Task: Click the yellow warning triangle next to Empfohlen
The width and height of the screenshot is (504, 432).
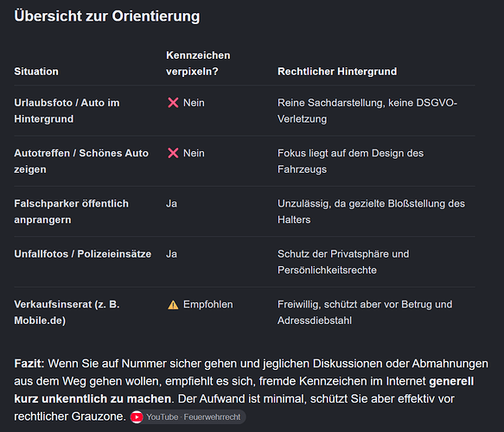Action: pyautogui.click(x=173, y=304)
